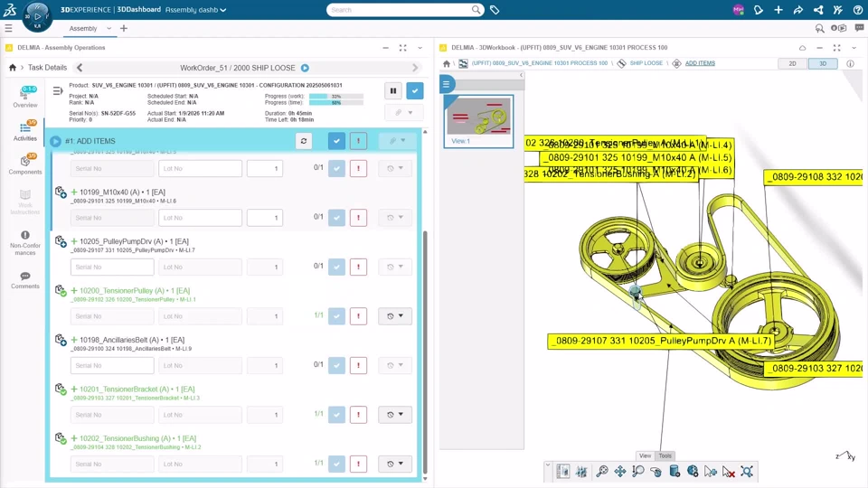This screenshot has height=488, width=868.
Task: Switch the viewer to 3D mode
Action: [x=823, y=63]
